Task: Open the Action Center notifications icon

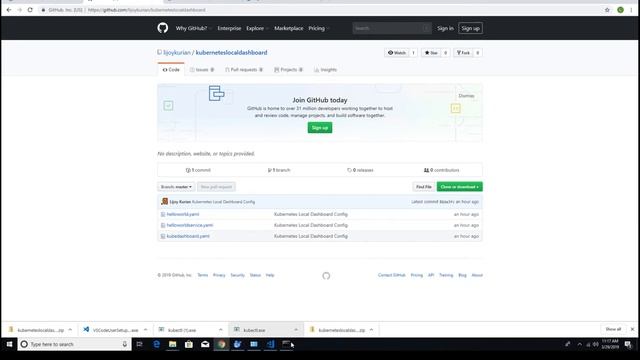Action: click(628, 344)
